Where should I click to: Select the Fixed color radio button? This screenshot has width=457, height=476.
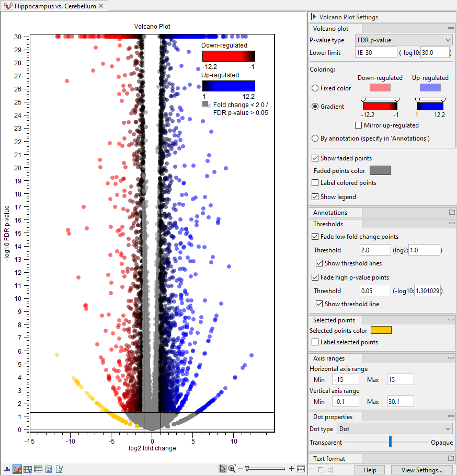[x=315, y=88]
